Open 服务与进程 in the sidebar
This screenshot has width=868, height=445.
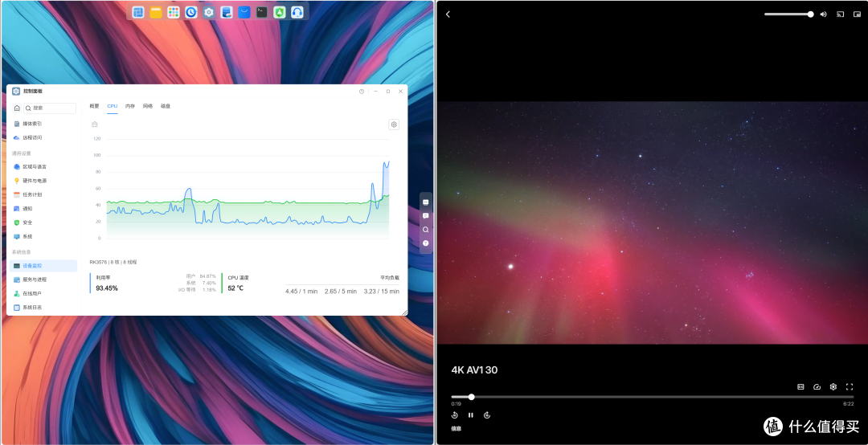point(35,280)
